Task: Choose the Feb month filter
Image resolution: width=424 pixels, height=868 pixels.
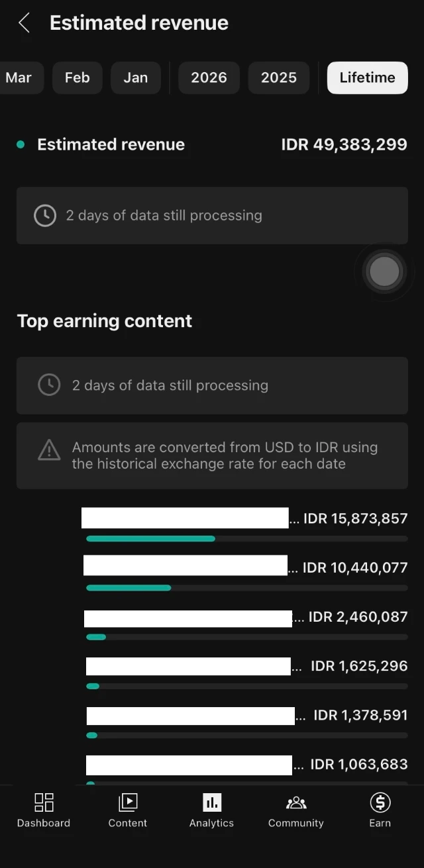Action: [x=77, y=77]
